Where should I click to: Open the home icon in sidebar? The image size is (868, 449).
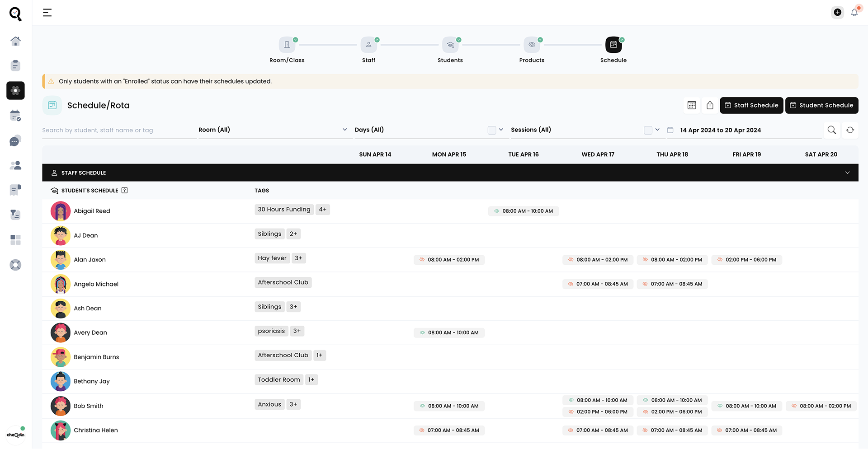(15, 41)
